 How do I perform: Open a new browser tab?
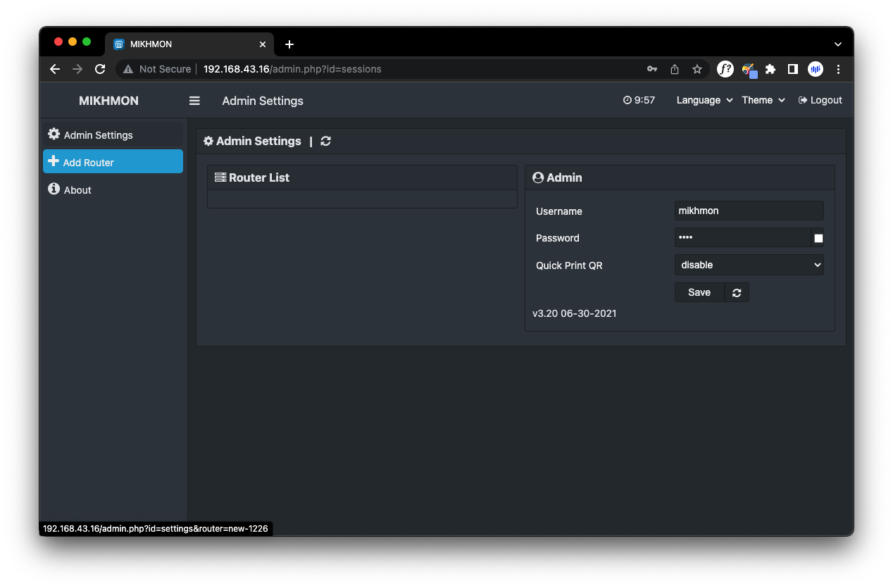(x=289, y=44)
